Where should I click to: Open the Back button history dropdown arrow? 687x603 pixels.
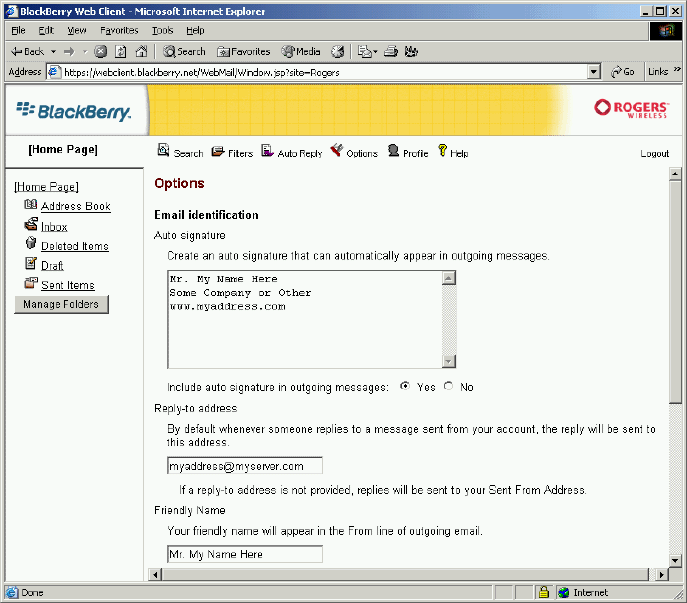tap(53, 51)
